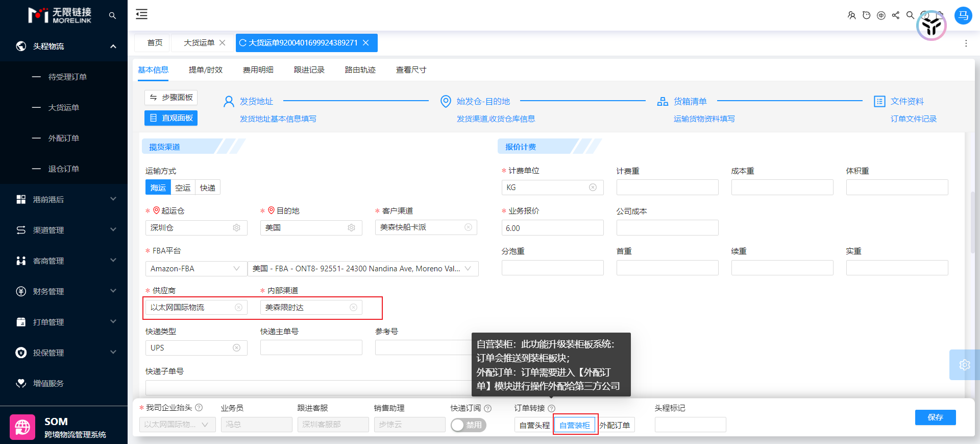Expand the 投保管理 sidebar section

pos(64,353)
